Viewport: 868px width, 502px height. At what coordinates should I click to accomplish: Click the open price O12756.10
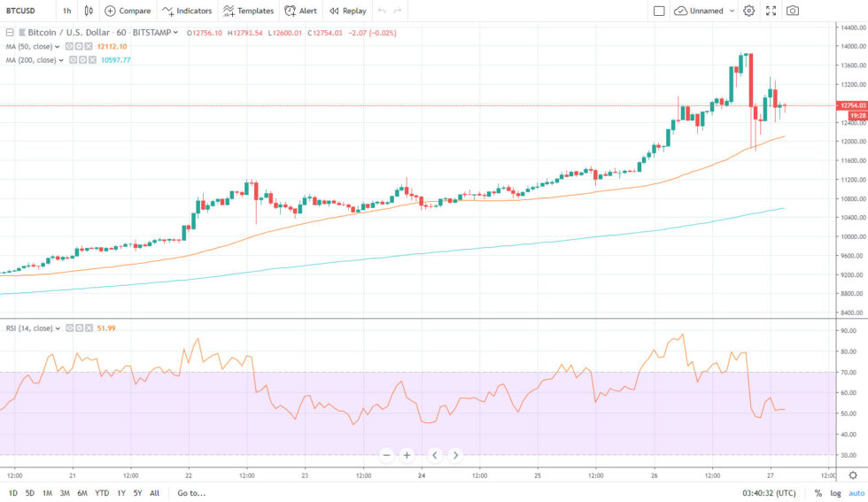[x=205, y=34]
